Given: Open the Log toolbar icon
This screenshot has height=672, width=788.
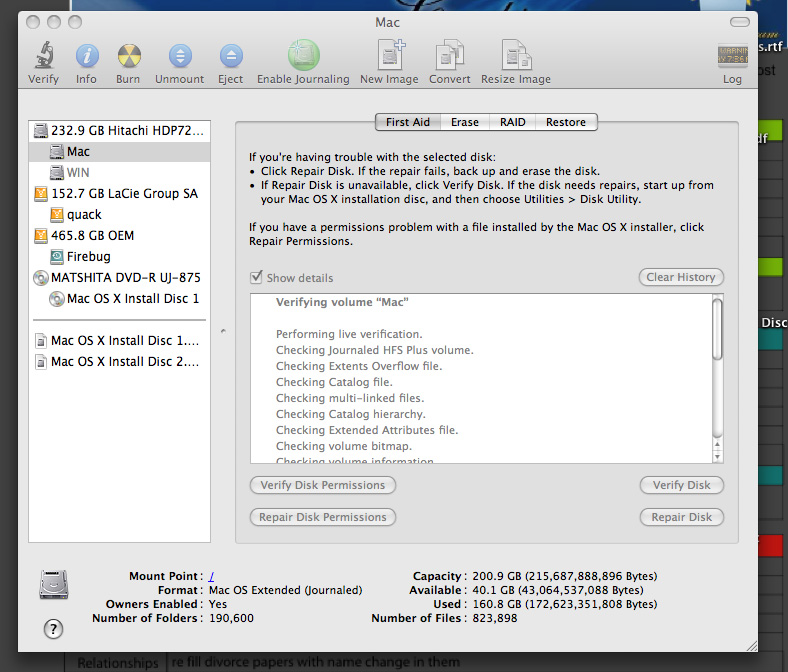Looking at the screenshot, I should (732, 55).
